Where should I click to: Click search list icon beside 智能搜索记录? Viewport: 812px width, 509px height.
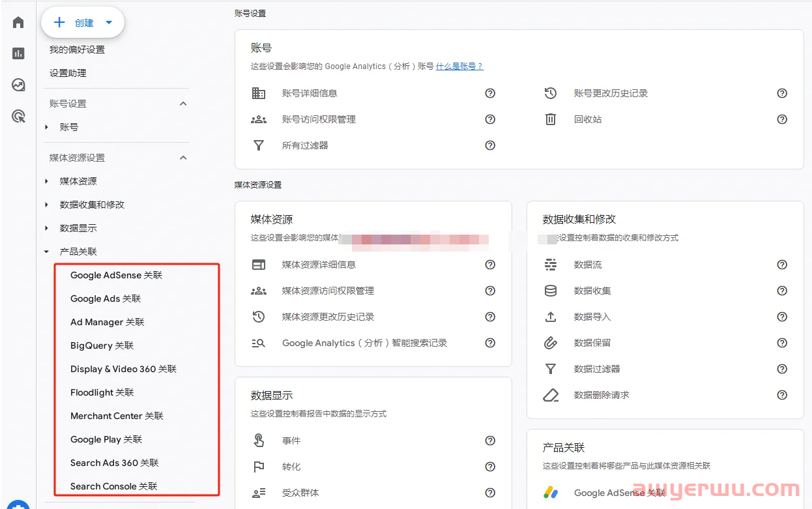click(x=259, y=343)
